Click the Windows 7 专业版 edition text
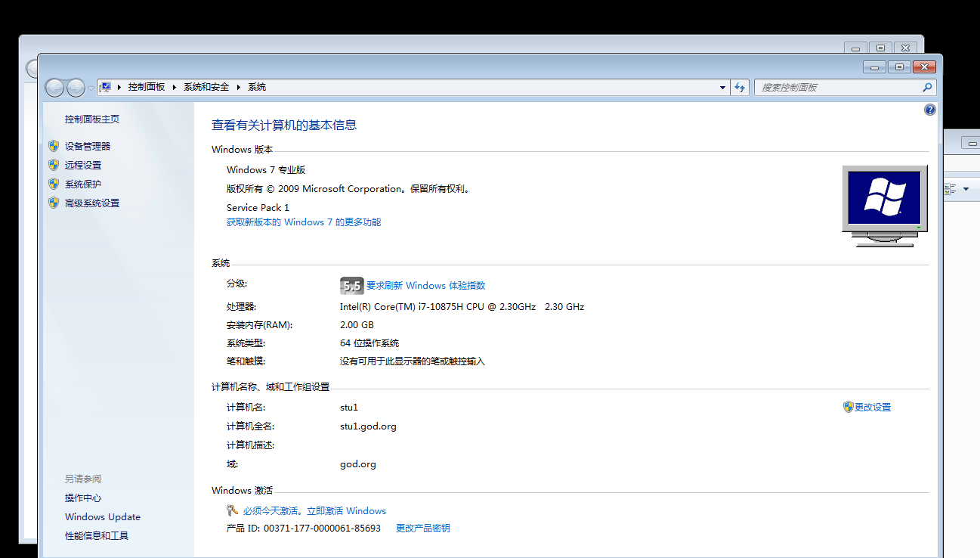Screen dimensions: 980x558 tap(266, 170)
